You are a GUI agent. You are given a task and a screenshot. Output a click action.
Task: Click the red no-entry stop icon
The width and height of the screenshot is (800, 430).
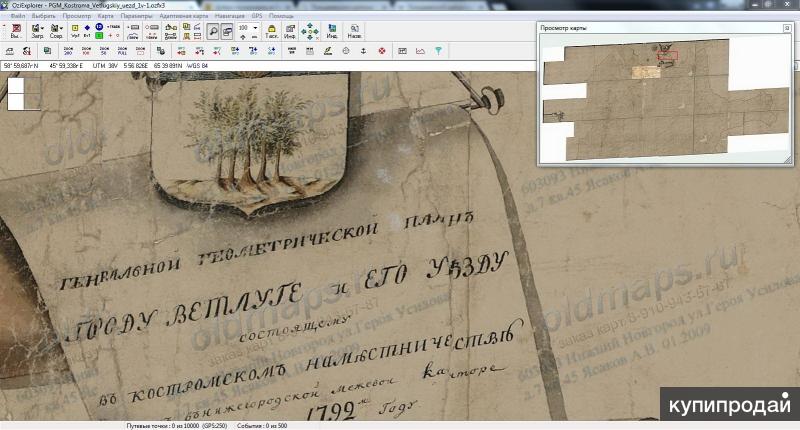coord(382,50)
